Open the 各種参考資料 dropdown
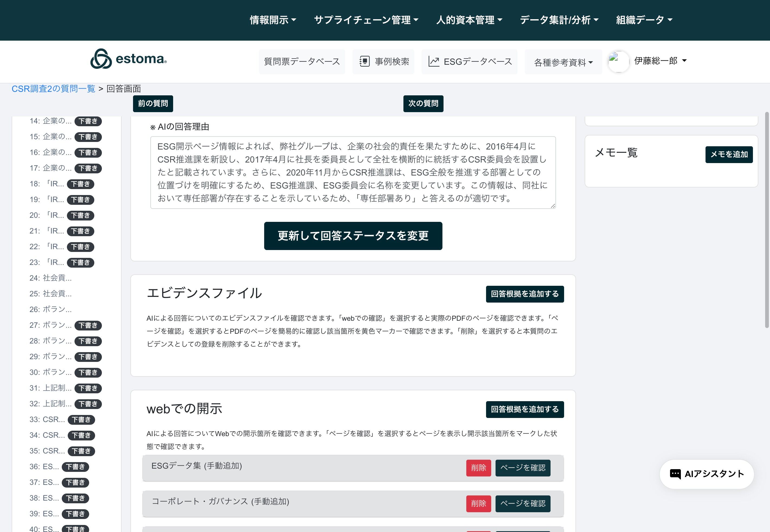The image size is (770, 532). (563, 62)
